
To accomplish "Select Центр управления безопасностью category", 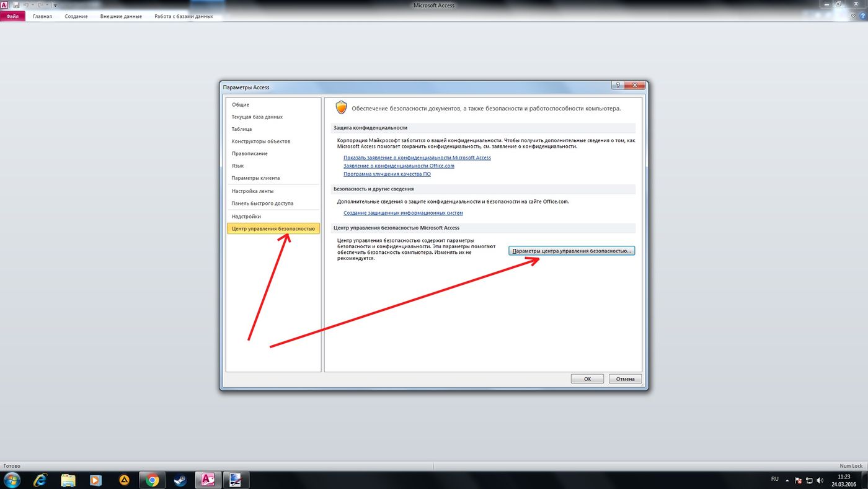I will click(x=273, y=229).
